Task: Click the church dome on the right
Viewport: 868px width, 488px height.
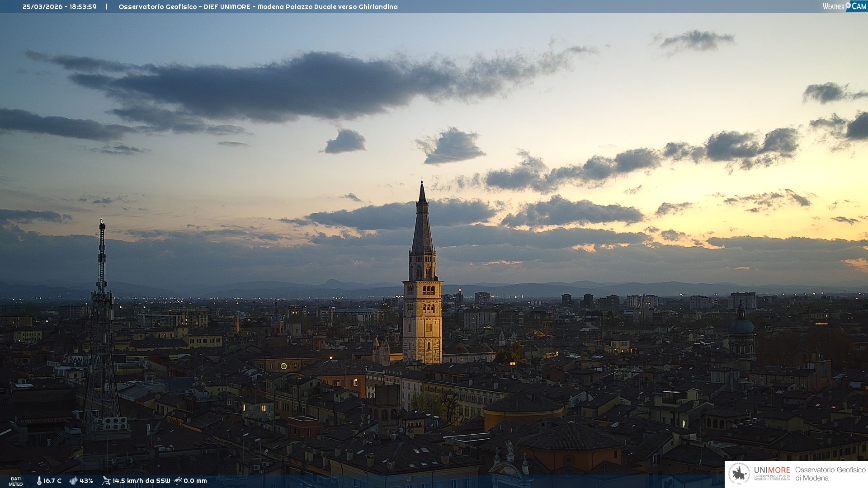Action: [741, 326]
